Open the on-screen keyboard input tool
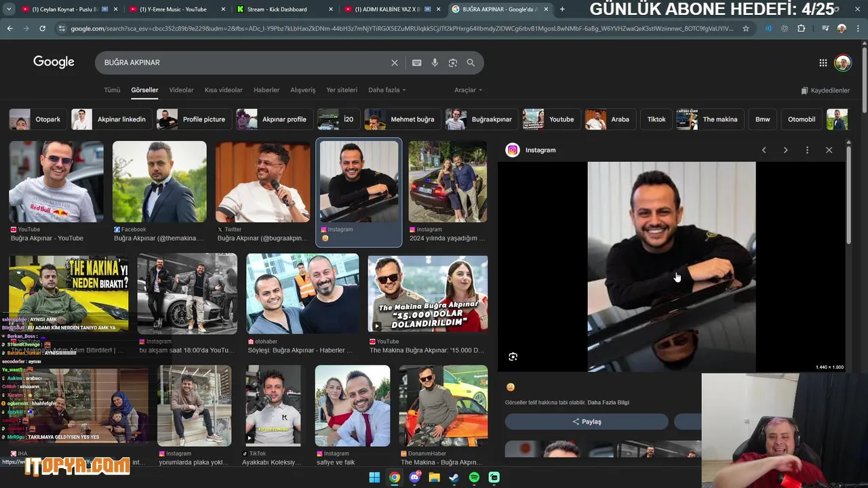This screenshot has width=868, height=488. 416,62
